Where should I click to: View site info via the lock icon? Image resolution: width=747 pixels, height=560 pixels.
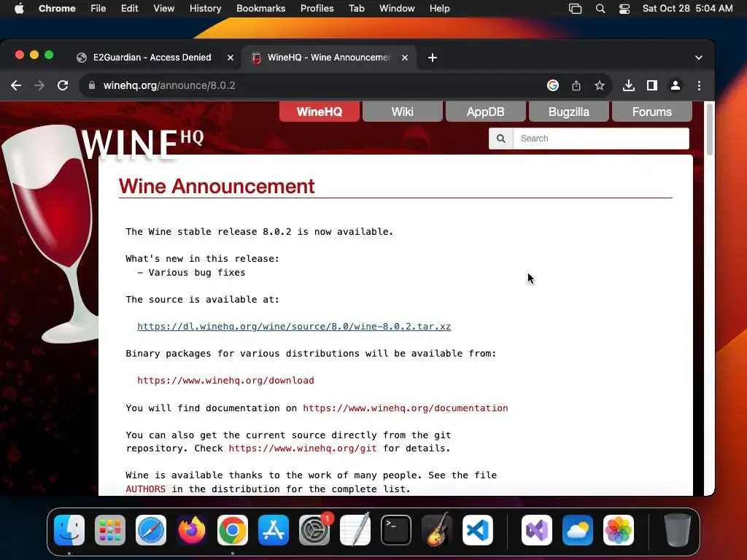coord(92,85)
